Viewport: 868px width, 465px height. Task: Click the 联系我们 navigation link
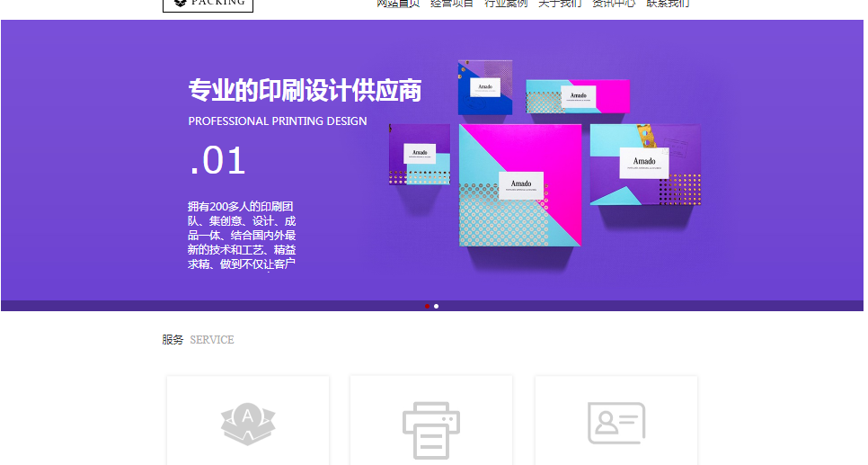click(668, 4)
